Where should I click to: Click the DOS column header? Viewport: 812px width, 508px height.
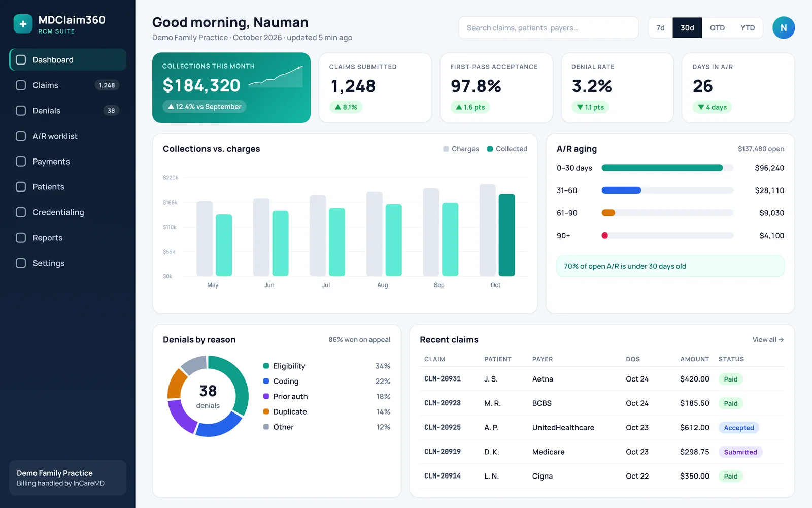pos(633,359)
